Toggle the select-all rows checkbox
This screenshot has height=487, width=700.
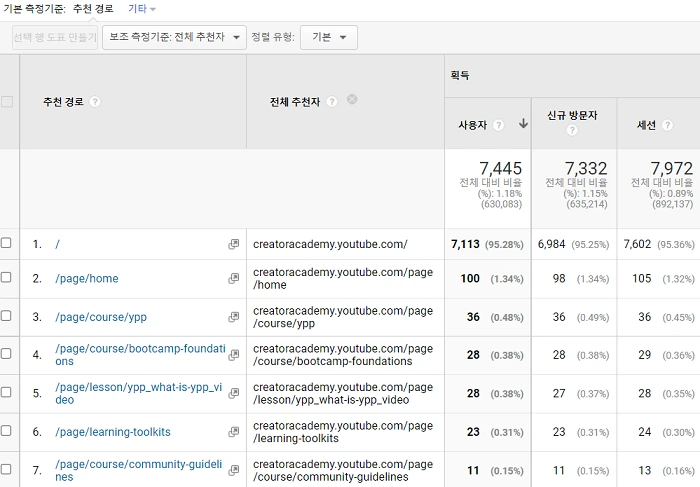click(x=7, y=102)
